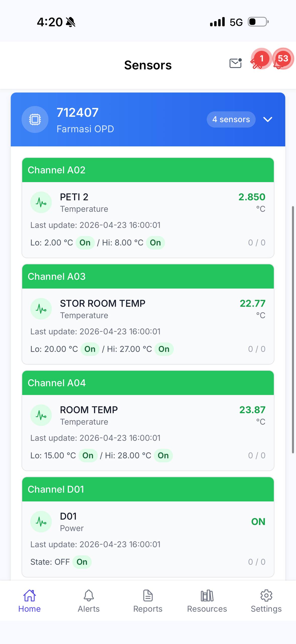Toggle PETI 2 Lo 2.00 °C alarm On badge
The height and width of the screenshot is (644, 296).
pyautogui.click(x=85, y=243)
